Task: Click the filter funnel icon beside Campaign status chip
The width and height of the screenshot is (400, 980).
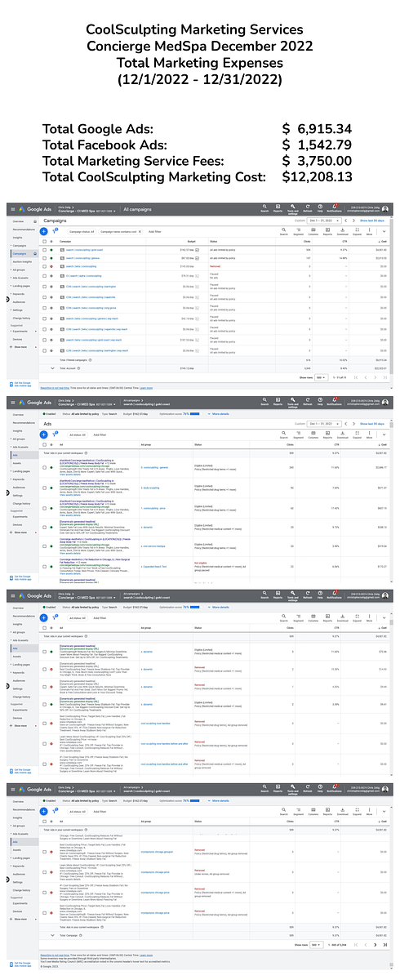Action: point(56,231)
